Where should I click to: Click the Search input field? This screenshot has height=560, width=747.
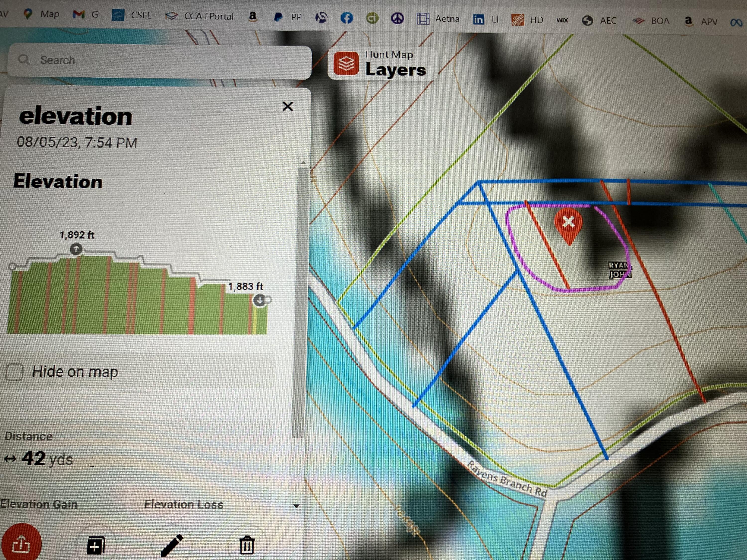click(159, 60)
